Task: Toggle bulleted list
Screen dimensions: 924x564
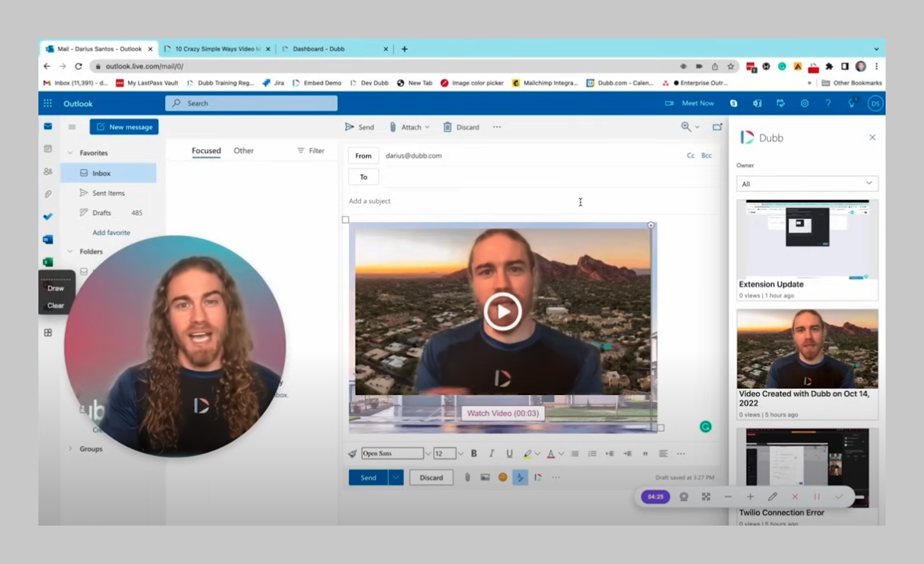Action: (575, 453)
